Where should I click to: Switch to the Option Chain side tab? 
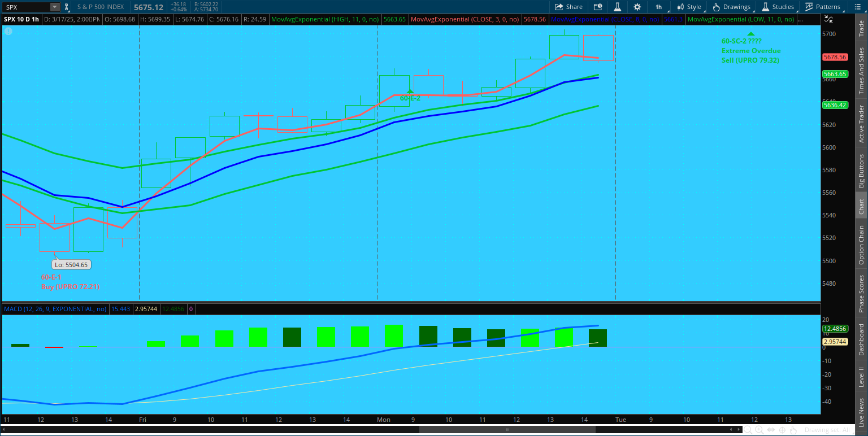(x=861, y=245)
